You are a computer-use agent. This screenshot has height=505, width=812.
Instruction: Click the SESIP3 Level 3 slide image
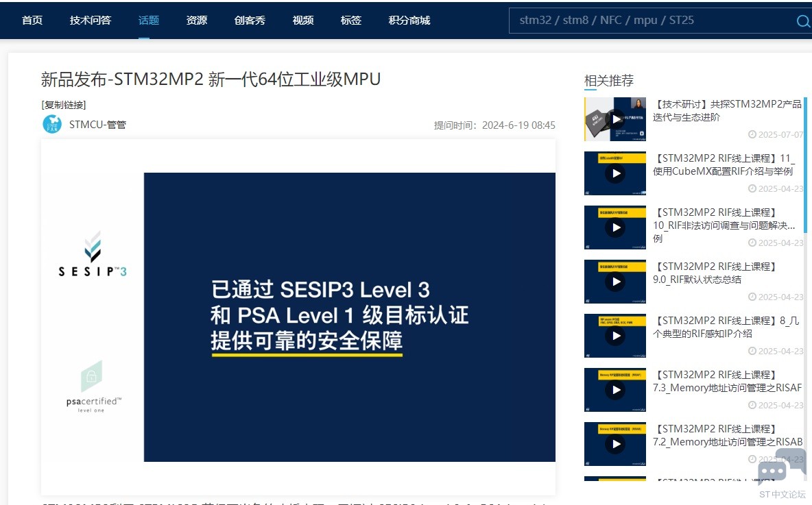[350, 317]
